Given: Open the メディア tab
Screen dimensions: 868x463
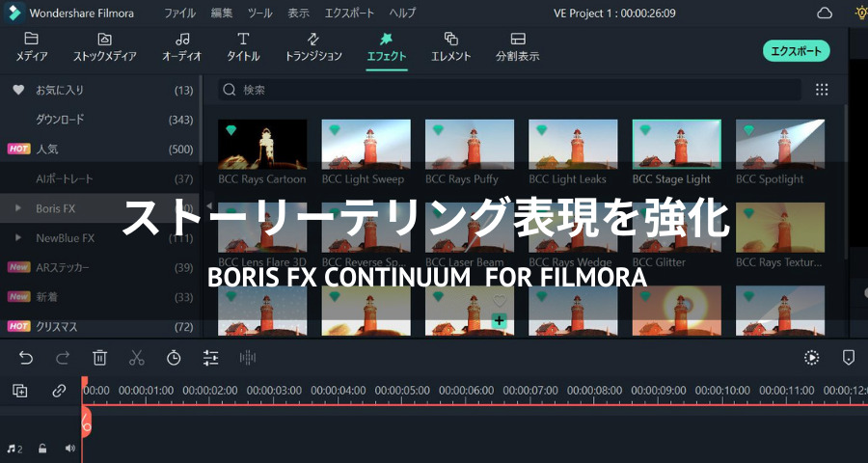Looking at the screenshot, I should pos(31,47).
